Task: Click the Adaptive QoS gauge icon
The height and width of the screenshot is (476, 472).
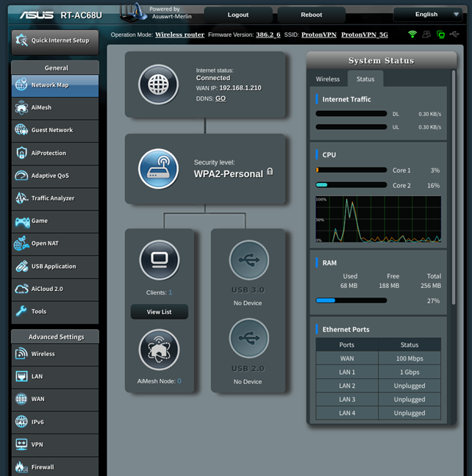Action: pos(21,176)
